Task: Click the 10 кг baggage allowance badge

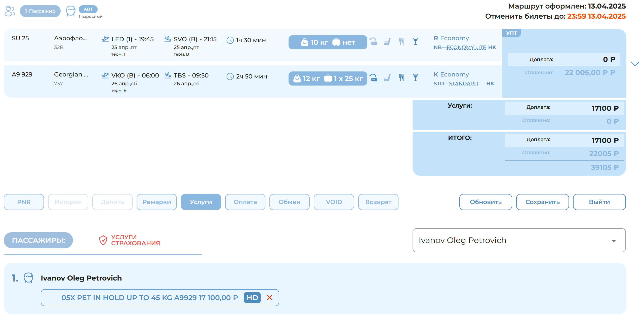Action: [328, 42]
